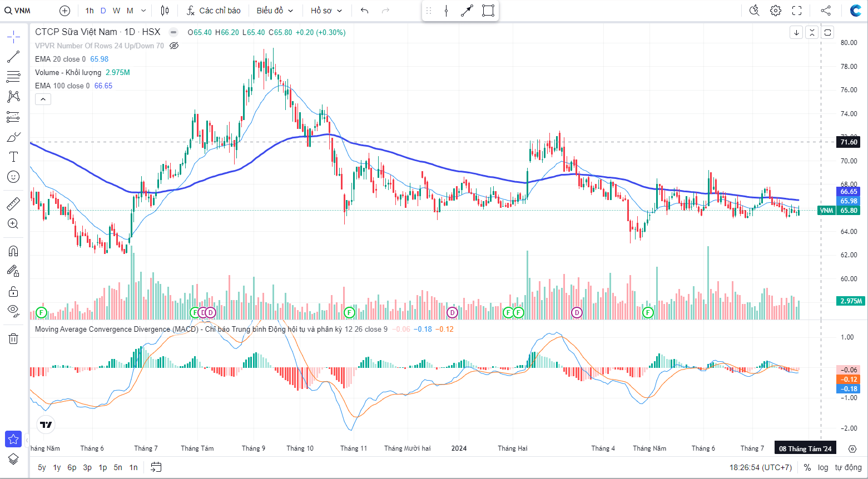Screen dimensions: 868x479
Task: Switch to the W weekly interval
Action: pos(116,11)
